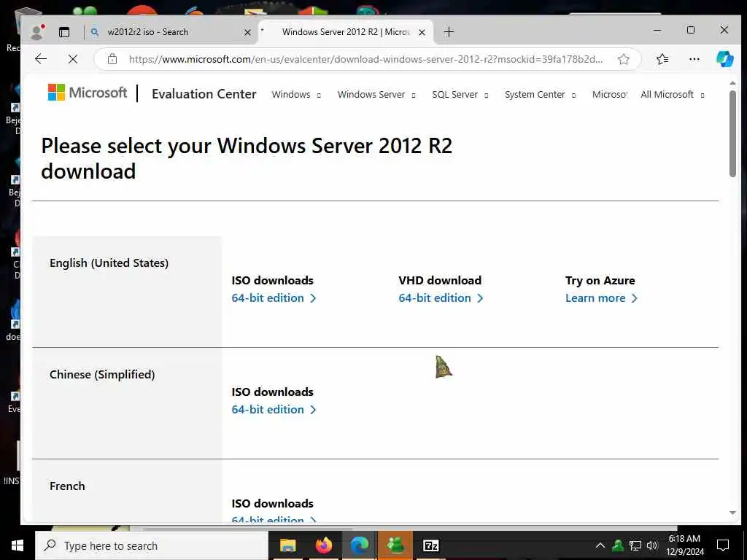Launch the Copilot sidebar icon
The width and height of the screenshot is (747, 560).
pyautogui.click(x=724, y=59)
